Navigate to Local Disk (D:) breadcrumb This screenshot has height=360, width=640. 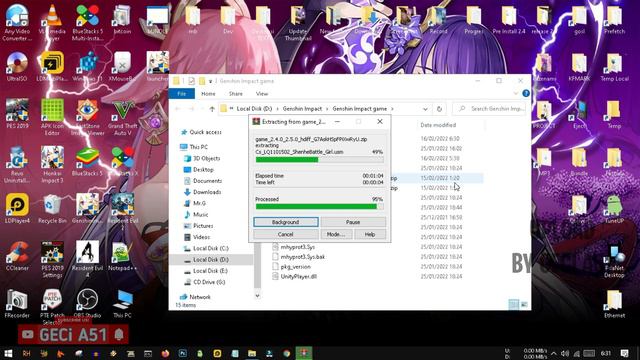(254, 109)
